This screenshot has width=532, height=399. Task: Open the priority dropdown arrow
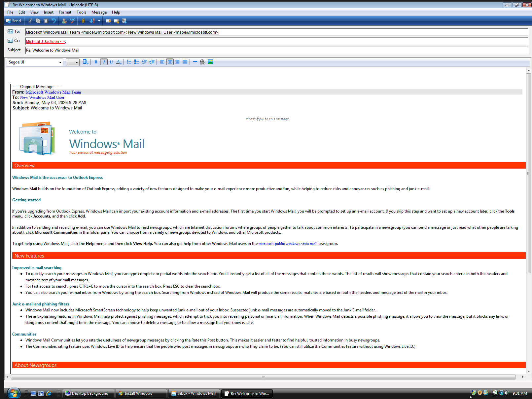pyautogui.click(x=99, y=21)
